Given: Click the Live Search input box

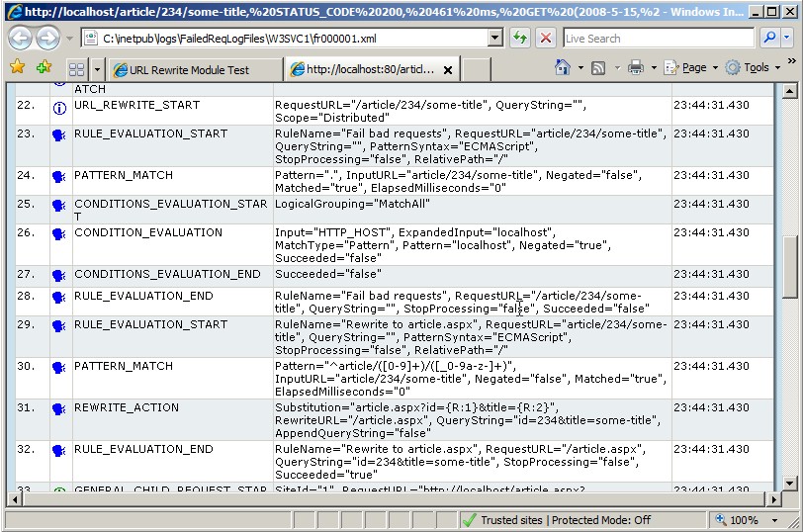Looking at the screenshot, I should click(x=659, y=39).
